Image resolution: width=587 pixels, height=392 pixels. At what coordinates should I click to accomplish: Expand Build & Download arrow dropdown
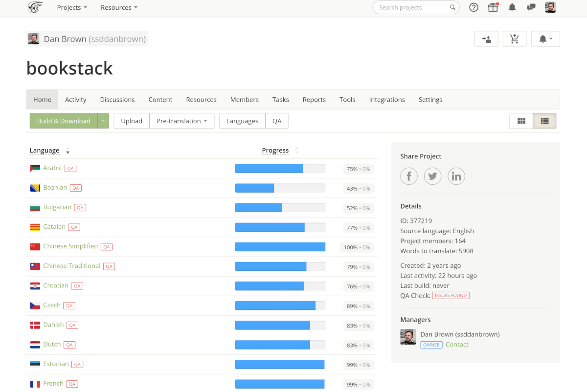(x=103, y=121)
